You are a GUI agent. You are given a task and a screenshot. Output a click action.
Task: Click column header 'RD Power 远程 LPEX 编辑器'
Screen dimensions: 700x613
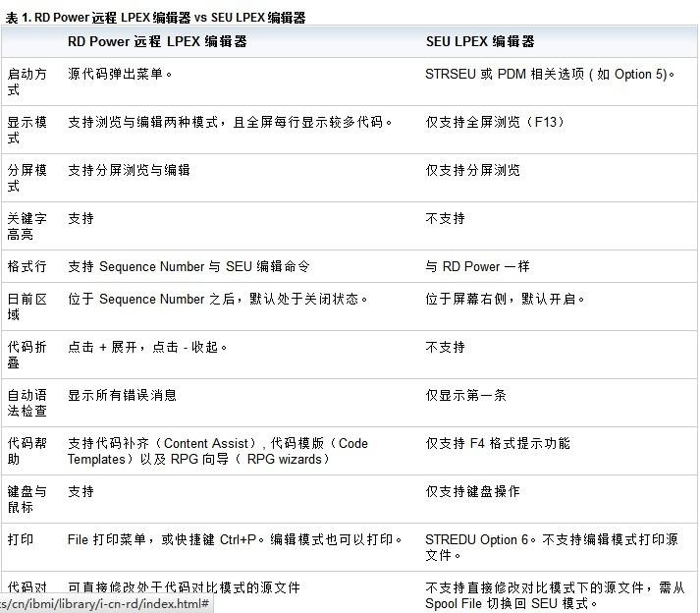[x=157, y=41]
